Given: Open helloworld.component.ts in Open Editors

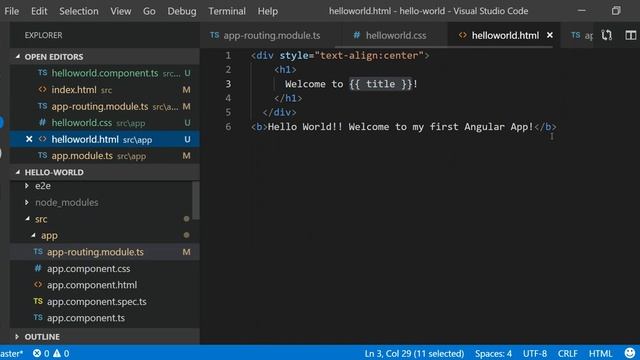Looking at the screenshot, I should click(x=104, y=73).
